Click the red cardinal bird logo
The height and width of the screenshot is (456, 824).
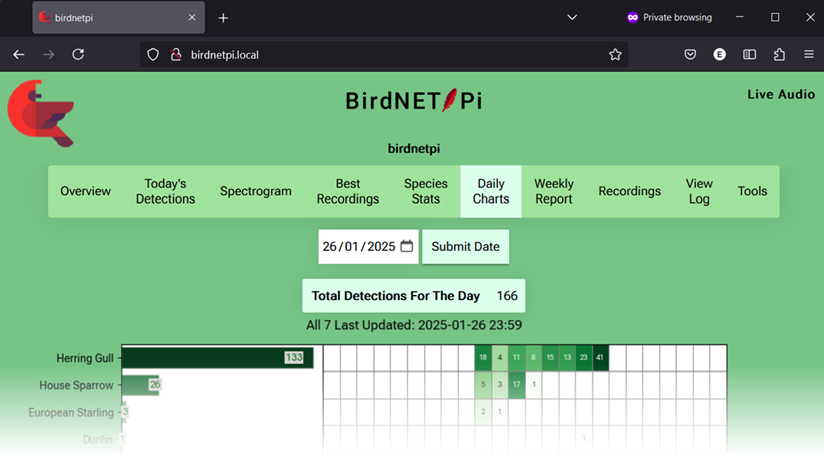point(40,112)
